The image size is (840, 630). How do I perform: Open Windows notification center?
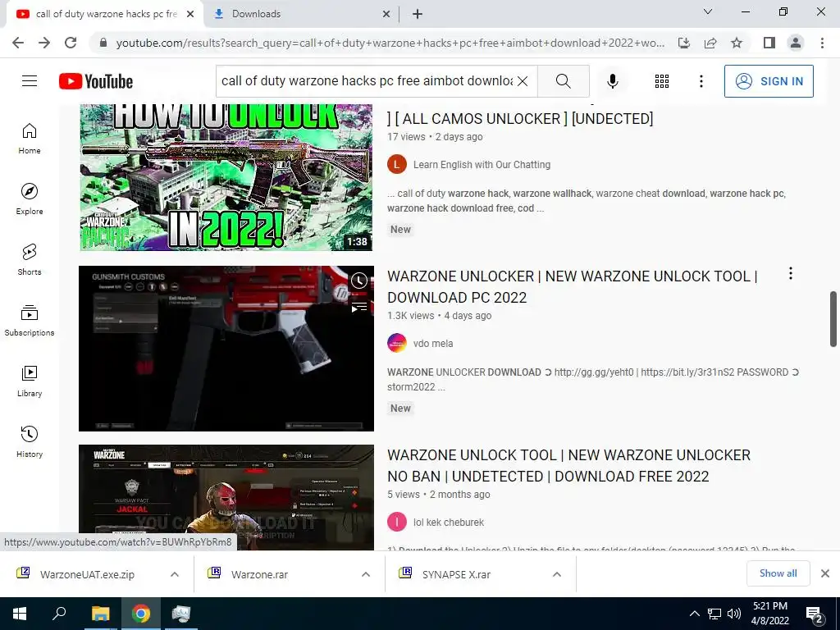click(814, 614)
